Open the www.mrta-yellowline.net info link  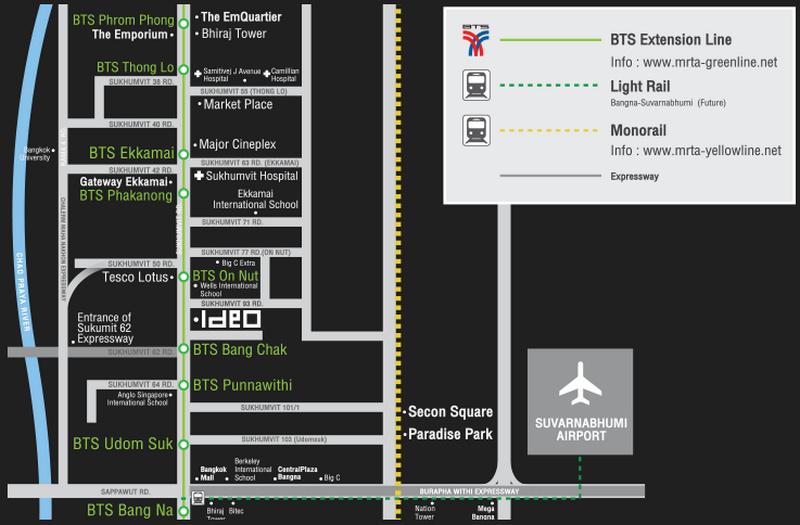click(x=712, y=151)
